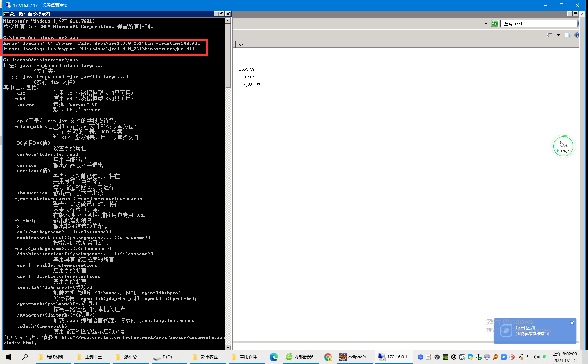
Task: Open the volume speaker tray icon
Action: tap(537, 357)
